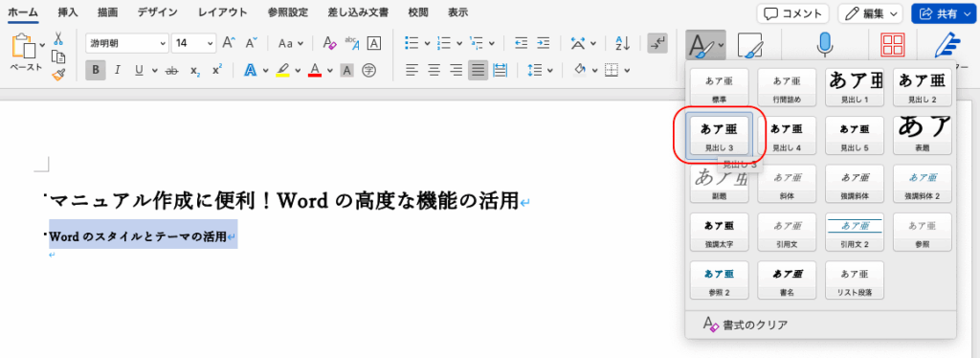Apply red font color
980x358 pixels.
click(x=315, y=70)
